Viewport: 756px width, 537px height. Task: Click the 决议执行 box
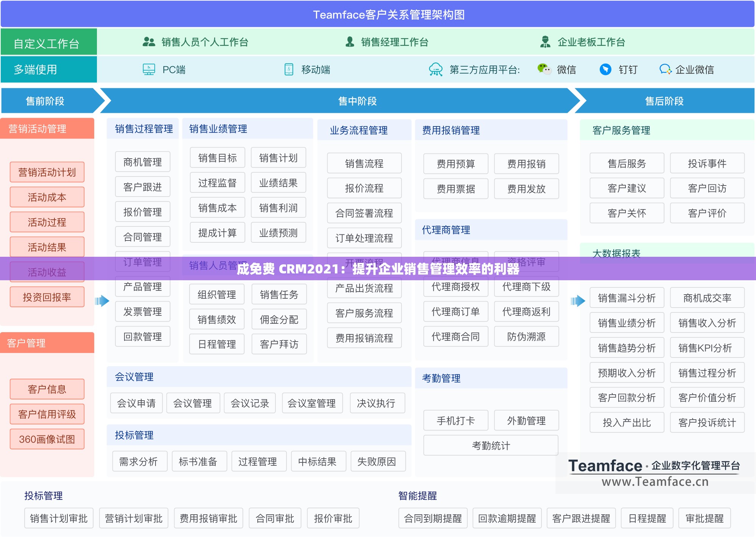377,403
